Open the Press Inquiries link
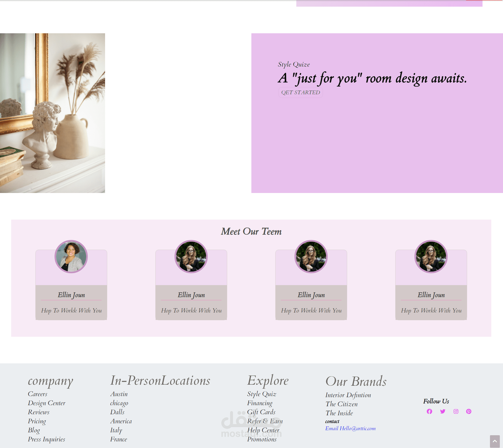Image resolution: width=503 pixels, height=448 pixels. pyautogui.click(x=47, y=439)
